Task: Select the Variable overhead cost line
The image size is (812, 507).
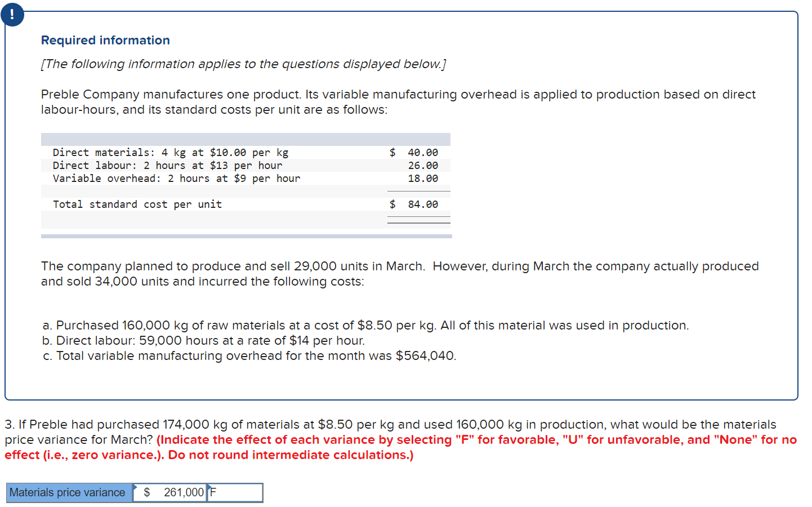Action: 176,178
